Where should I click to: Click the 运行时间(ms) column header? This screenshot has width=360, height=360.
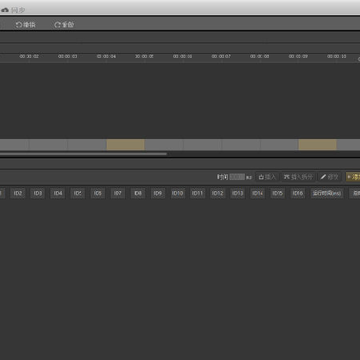[x=327, y=193]
